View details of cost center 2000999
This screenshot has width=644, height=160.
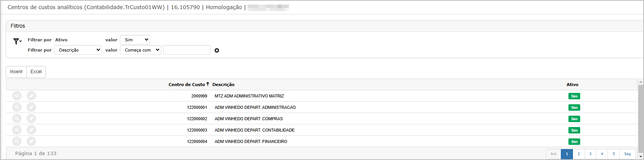[x=17, y=96]
